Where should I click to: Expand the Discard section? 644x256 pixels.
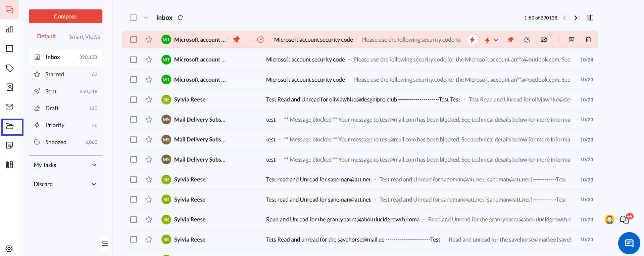(x=94, y=184)
